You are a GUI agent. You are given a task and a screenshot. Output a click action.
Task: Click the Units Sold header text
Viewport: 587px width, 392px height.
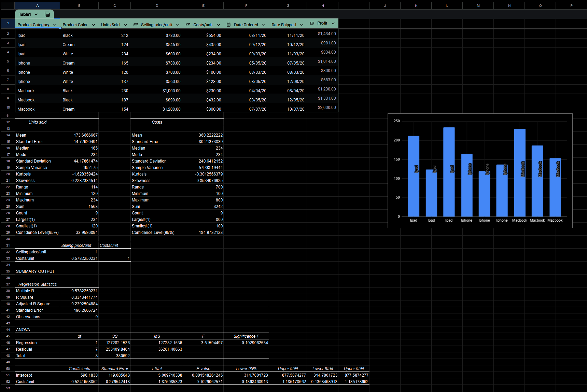pyautogui.click(x=110, y=25)
